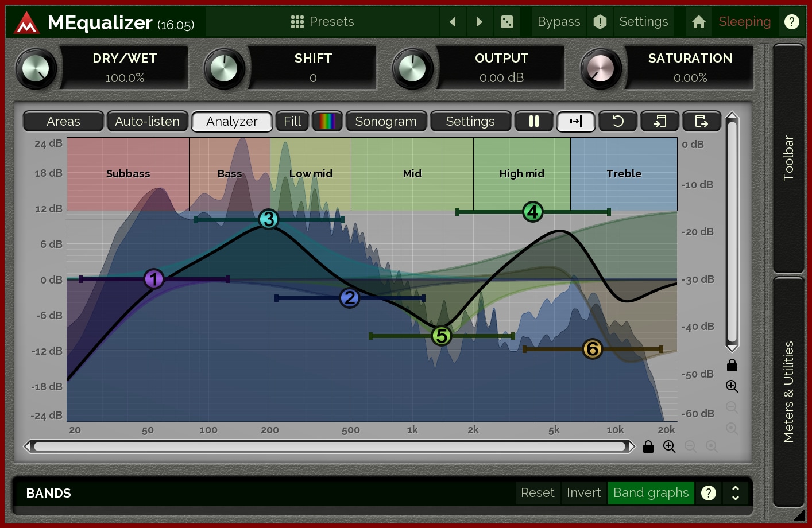
Task: Click the DRY/WET knob
Action: pos(36,69)
